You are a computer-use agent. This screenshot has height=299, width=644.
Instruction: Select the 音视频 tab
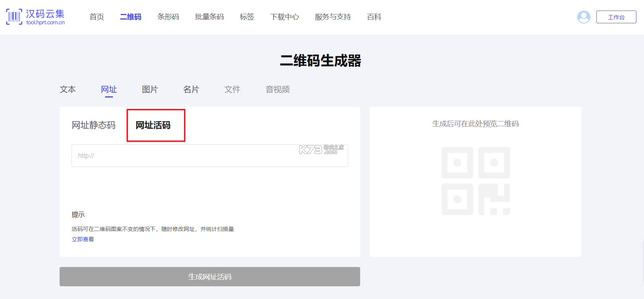[x=278, y=89]
